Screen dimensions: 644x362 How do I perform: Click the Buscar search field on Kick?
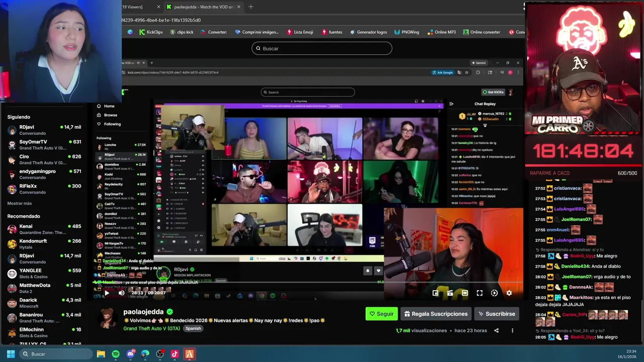point(322,48)
